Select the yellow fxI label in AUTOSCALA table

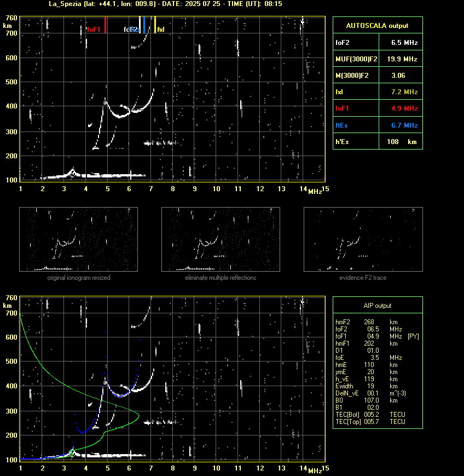[339, 91]
